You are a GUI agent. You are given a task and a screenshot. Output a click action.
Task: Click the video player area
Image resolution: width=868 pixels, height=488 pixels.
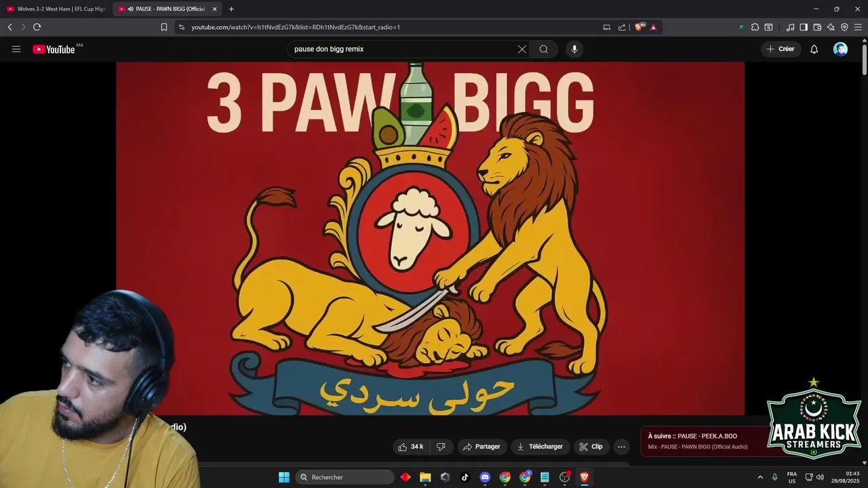430,239
